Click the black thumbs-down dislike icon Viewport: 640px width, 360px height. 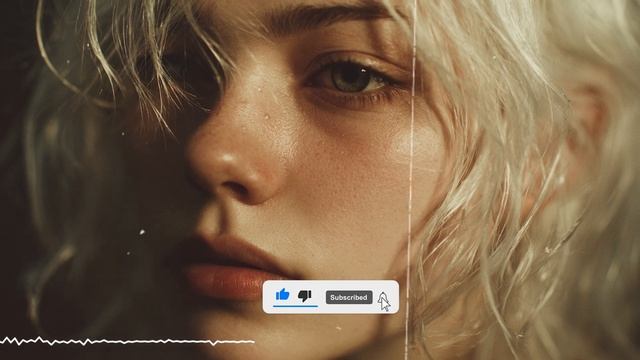(x=304, y=296)
